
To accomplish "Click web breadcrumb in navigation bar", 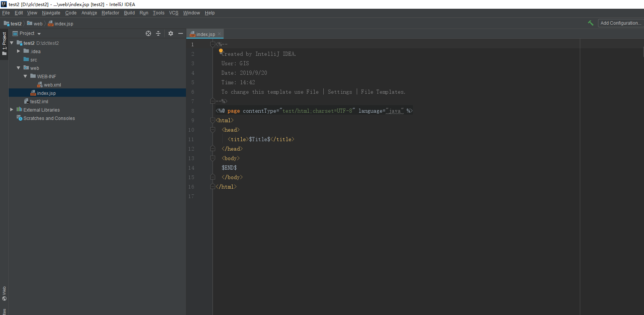I will pyautogui.click(x=38, y=24).
